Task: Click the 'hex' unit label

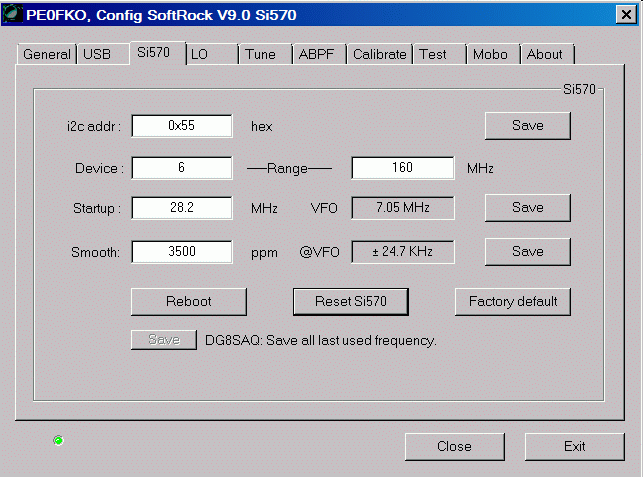Action: point(262,126)
